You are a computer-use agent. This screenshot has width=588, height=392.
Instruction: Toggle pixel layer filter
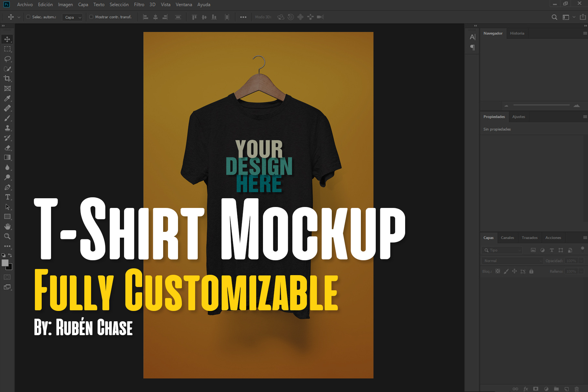point(533,250)
